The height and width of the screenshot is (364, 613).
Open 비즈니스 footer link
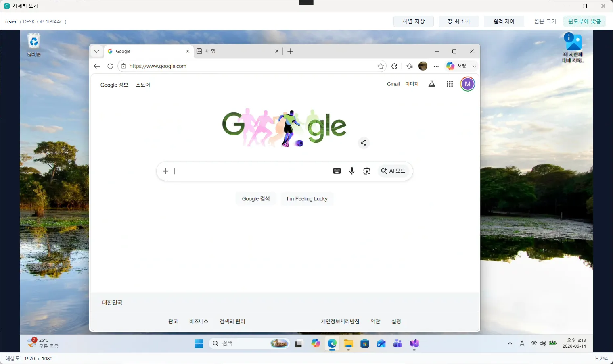click(199, 321)
